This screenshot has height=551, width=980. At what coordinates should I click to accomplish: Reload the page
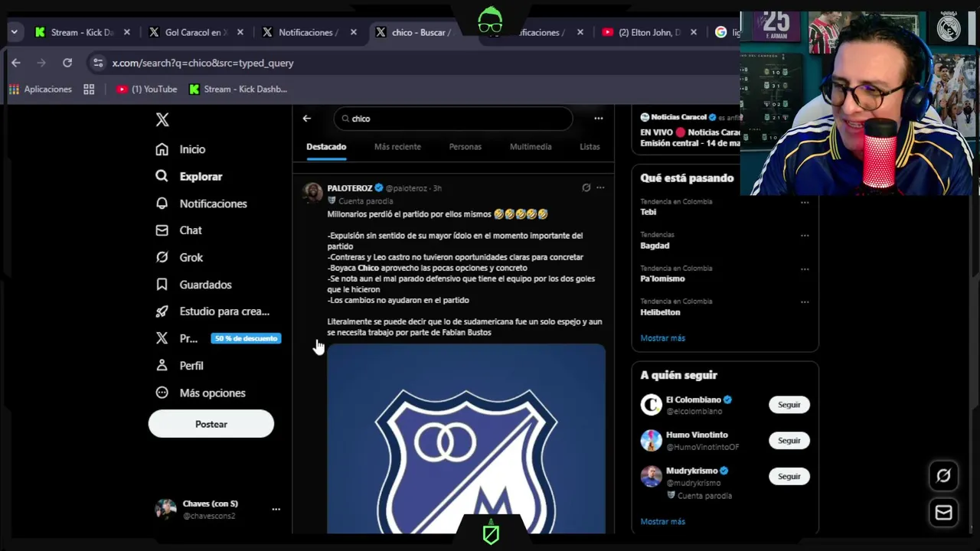(x=67, y=63)
